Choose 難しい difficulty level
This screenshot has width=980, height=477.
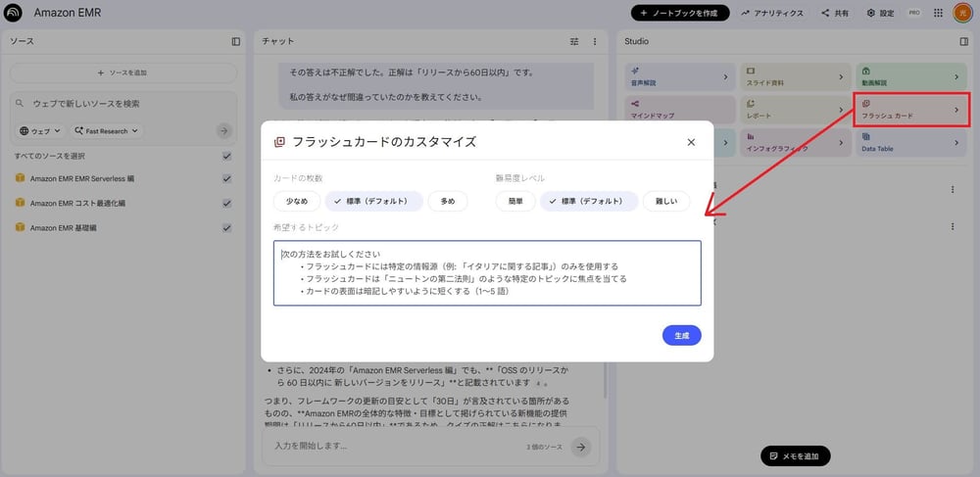pos(666,201)
